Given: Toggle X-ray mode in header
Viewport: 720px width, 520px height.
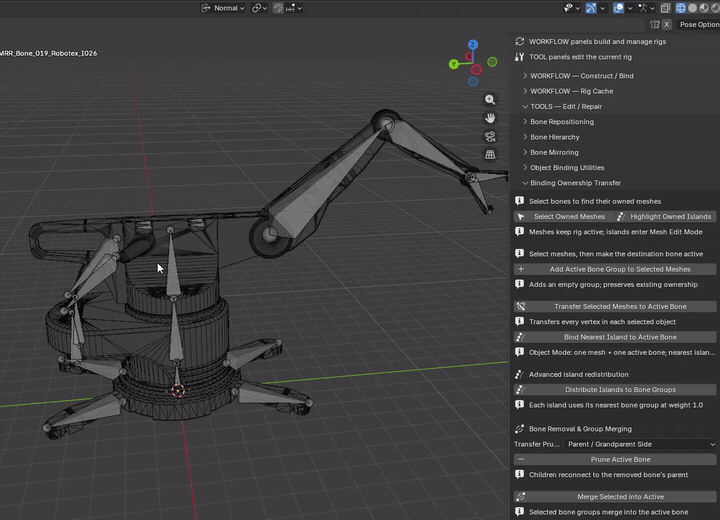Looking at the screenshot, I should 665,8.
